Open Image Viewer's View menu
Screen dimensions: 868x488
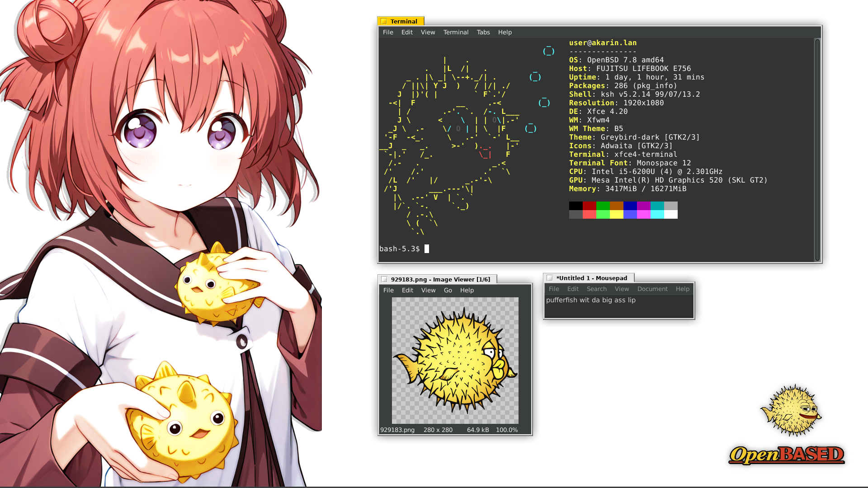point(428,290)
